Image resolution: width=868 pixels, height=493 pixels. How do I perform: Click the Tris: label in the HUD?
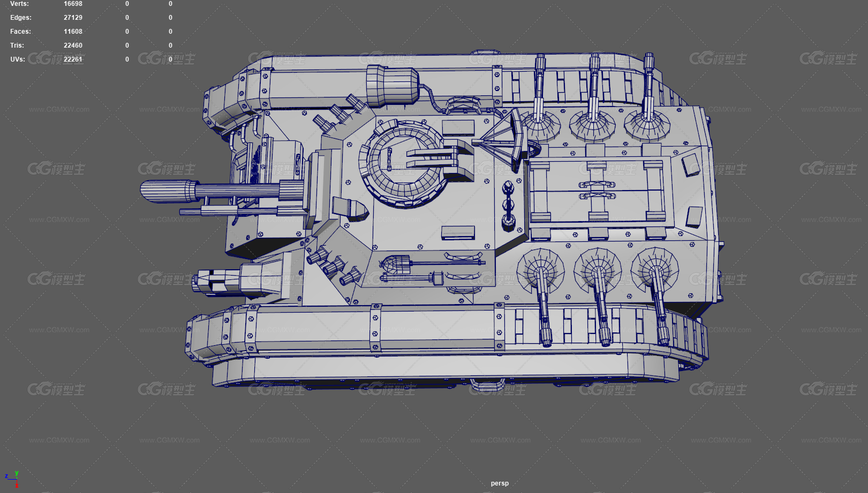coord(17,45)
